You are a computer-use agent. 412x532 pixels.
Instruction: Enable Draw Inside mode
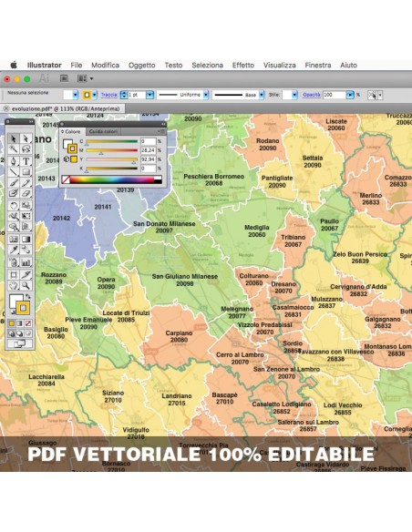(28, 333)
